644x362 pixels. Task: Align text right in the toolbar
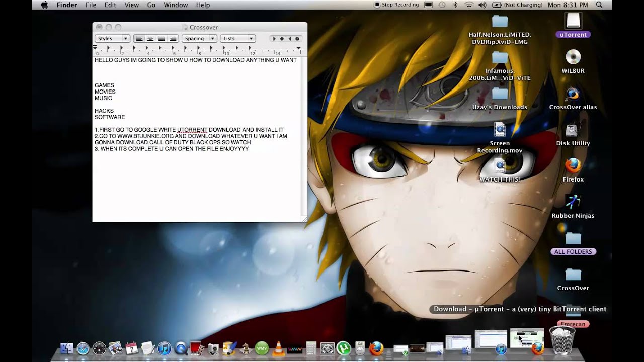click(x=173, y=39)
